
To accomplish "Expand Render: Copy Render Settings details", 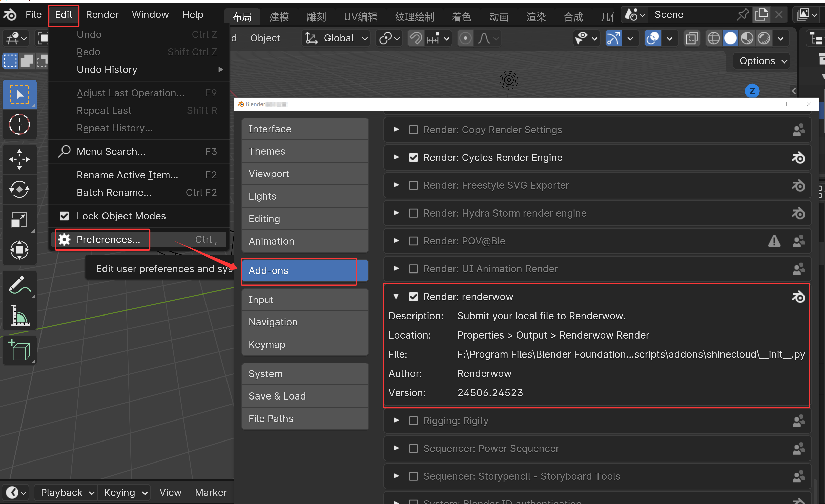I will 396,130.
